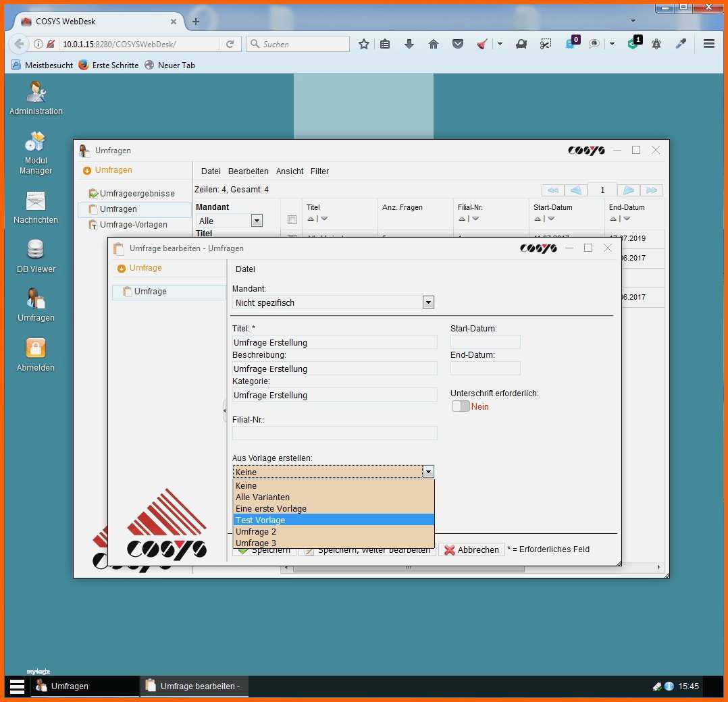This screenshot has width=728, height=702.
Task: Select Alle Varianten from template list
Action: pos(334,497)
